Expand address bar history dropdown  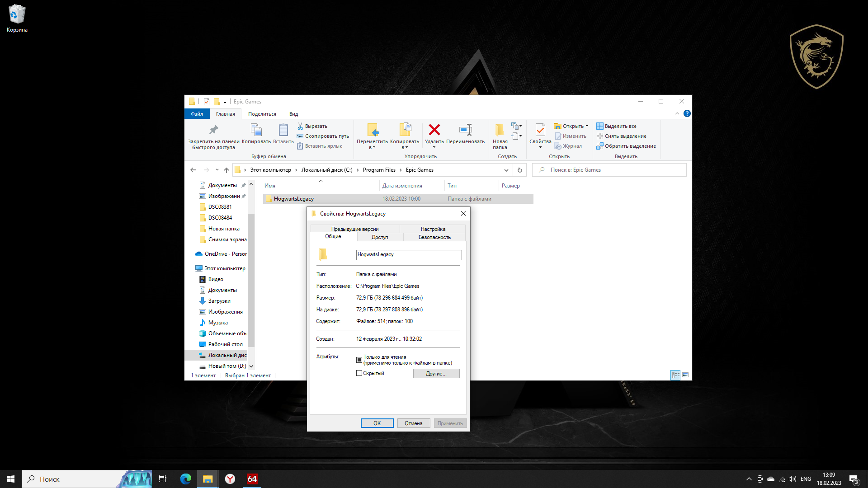[506, 170]
